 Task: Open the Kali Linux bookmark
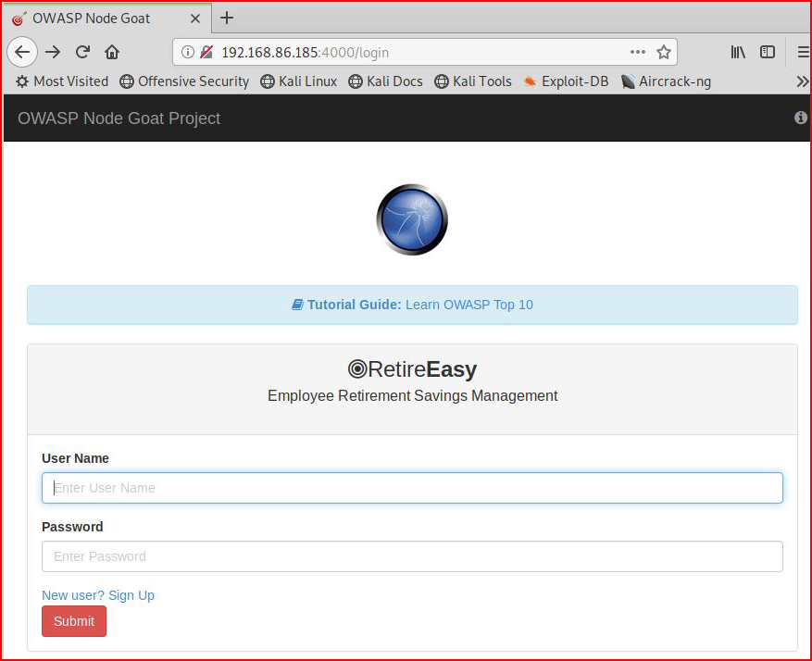pyautogui.click(x=299, y=81)
